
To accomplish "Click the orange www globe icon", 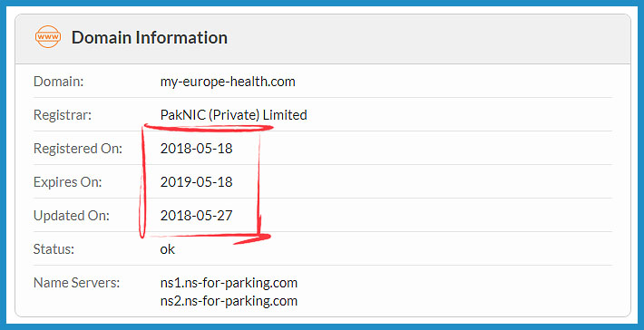I will (48, 37).
